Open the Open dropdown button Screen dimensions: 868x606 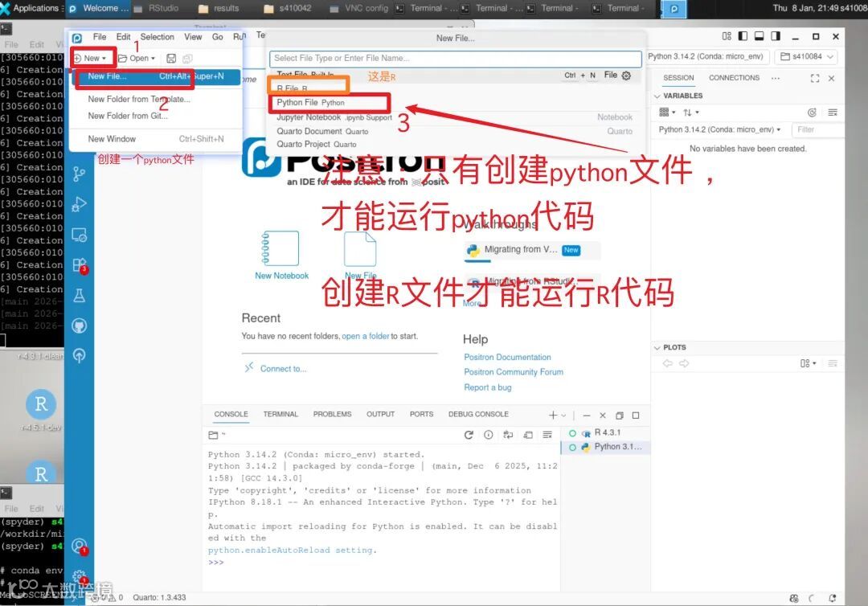(136, 58)
